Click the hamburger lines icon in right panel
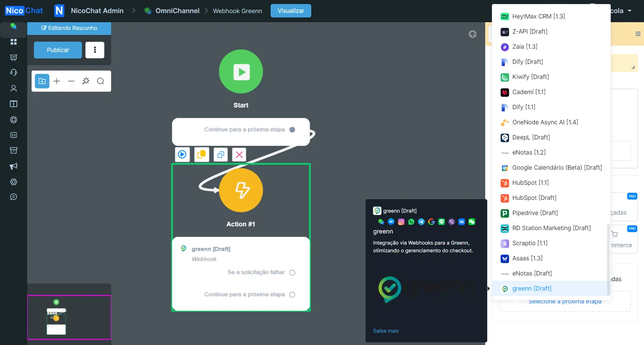644x345 pixels. click(x=638, y=34)
